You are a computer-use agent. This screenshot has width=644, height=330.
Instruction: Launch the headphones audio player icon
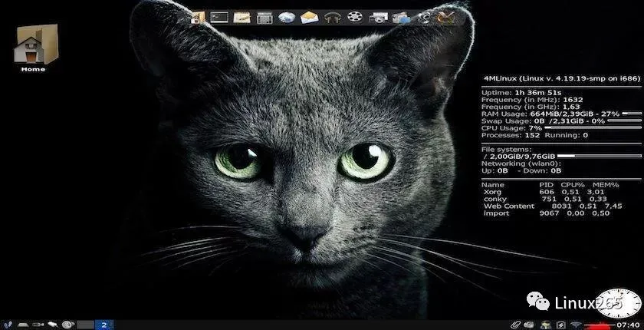(332, 18)
